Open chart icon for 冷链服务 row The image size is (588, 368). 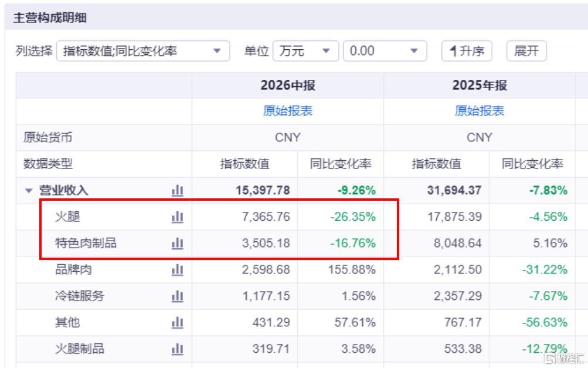[x=178, y=296]
